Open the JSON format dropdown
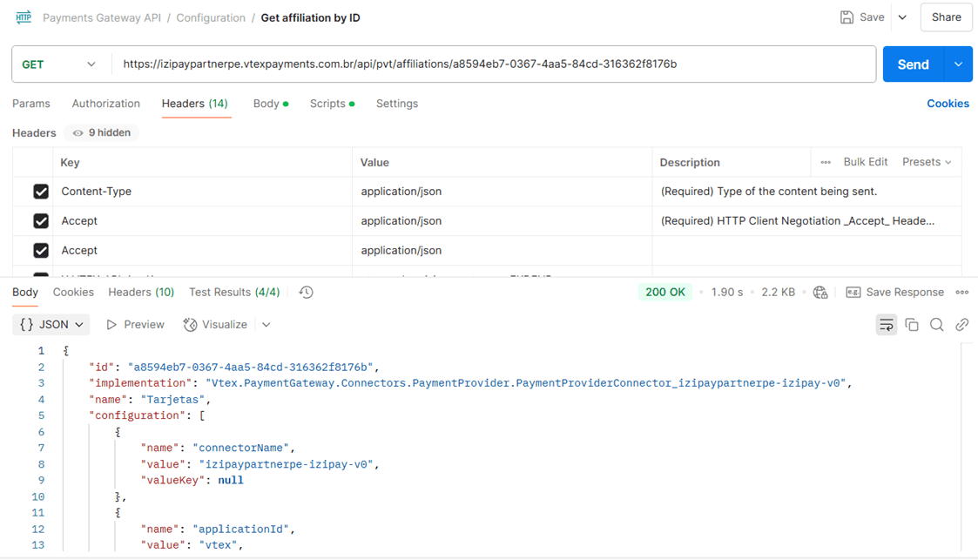 (x=51, y=324)
